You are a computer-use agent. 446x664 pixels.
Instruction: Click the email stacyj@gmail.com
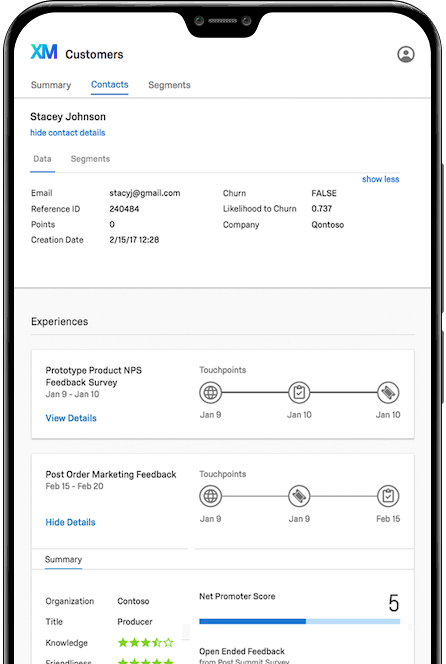pos(145,193)
